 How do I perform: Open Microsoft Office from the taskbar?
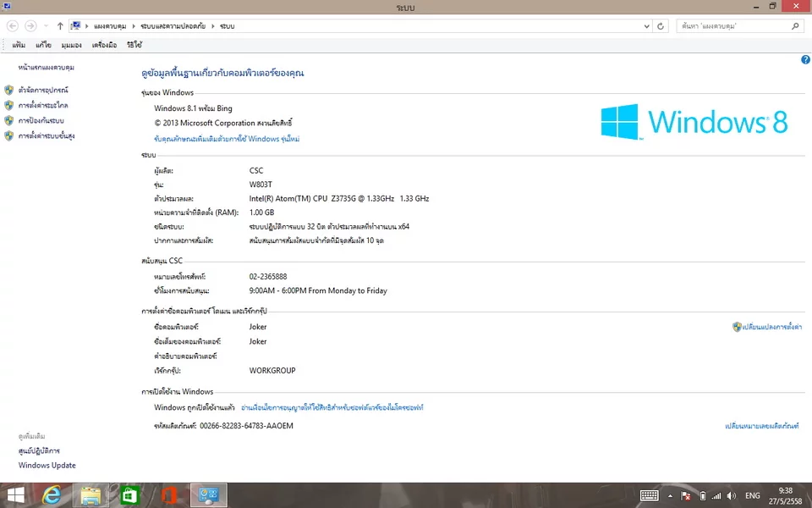click(169, 495)
